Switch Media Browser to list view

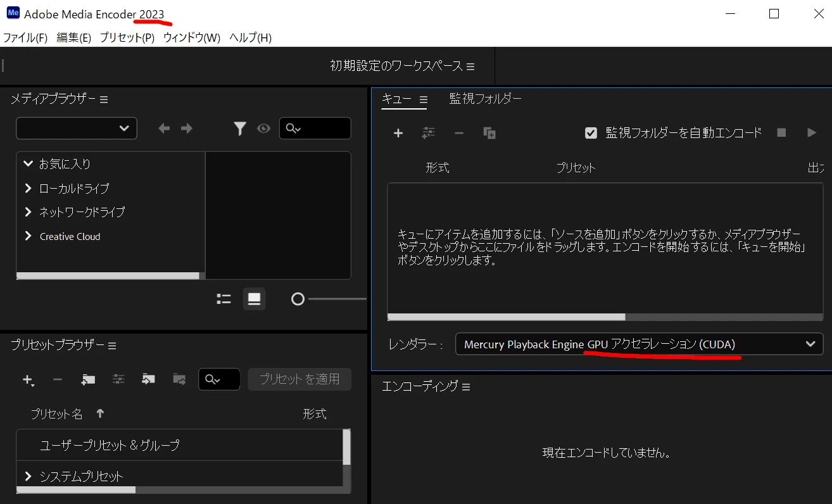coord(224,299)
